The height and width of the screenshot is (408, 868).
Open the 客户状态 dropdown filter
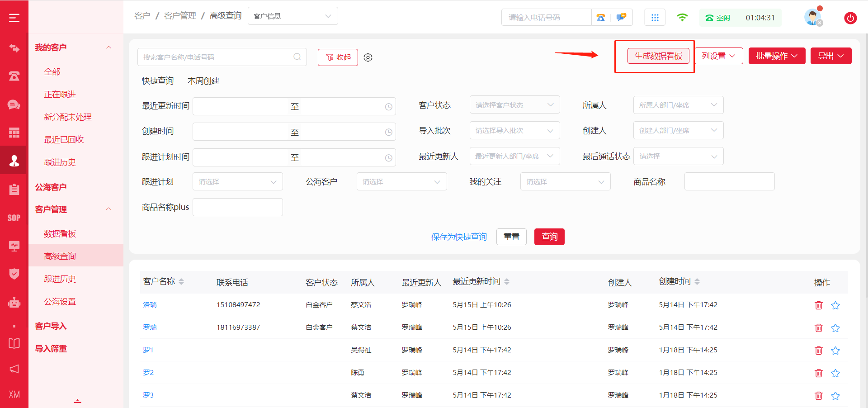coord(514,105)
